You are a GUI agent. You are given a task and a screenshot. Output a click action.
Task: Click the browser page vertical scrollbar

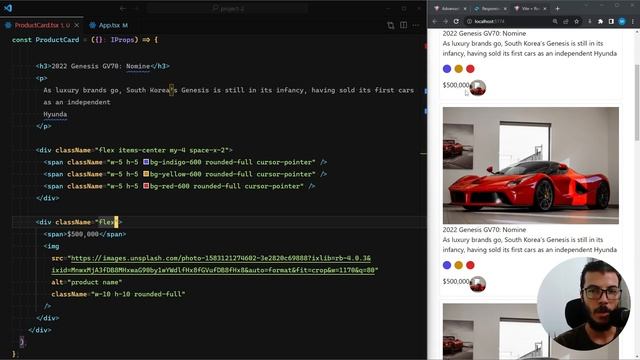[x=637, y=102]
